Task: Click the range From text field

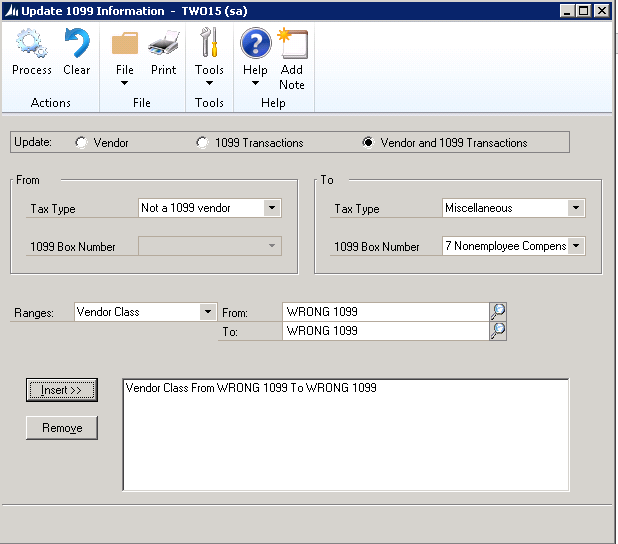Action: (385, 312)
